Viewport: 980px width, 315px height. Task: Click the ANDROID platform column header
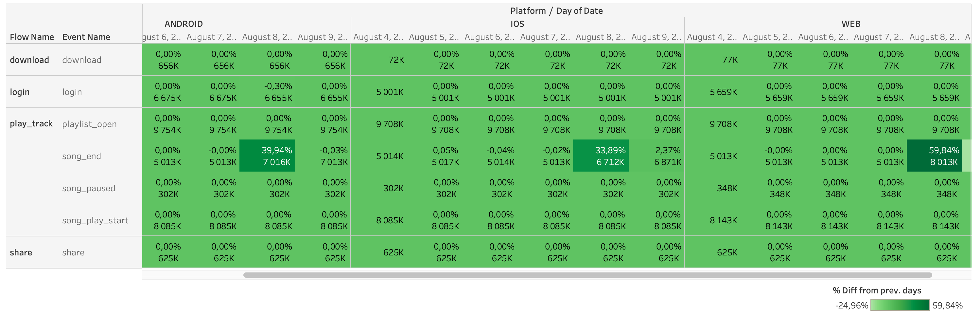pyautogui.click(x=184, y=24)
